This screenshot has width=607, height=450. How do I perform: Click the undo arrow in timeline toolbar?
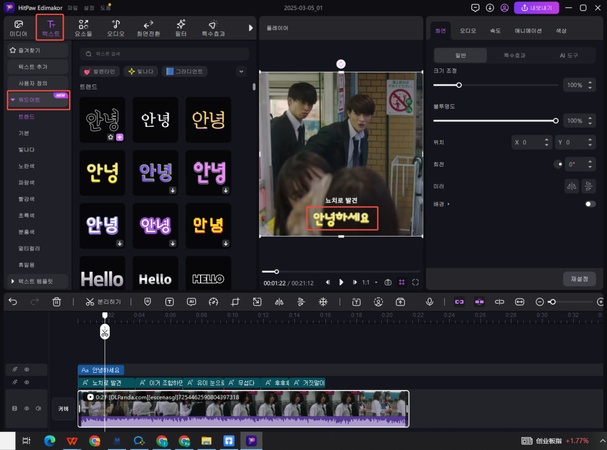tap(13, 302)
